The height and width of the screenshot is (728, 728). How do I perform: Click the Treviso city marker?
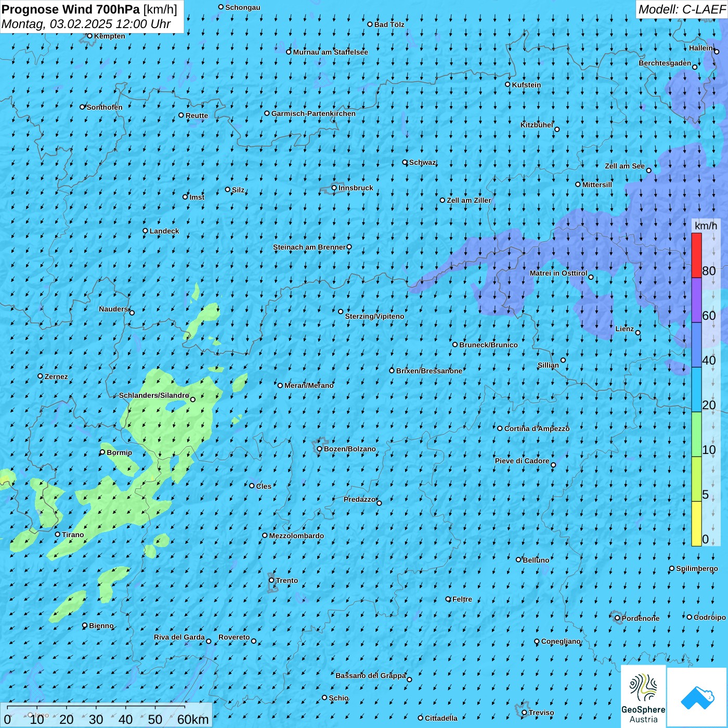pyautogui.click(x=524, y=712)
